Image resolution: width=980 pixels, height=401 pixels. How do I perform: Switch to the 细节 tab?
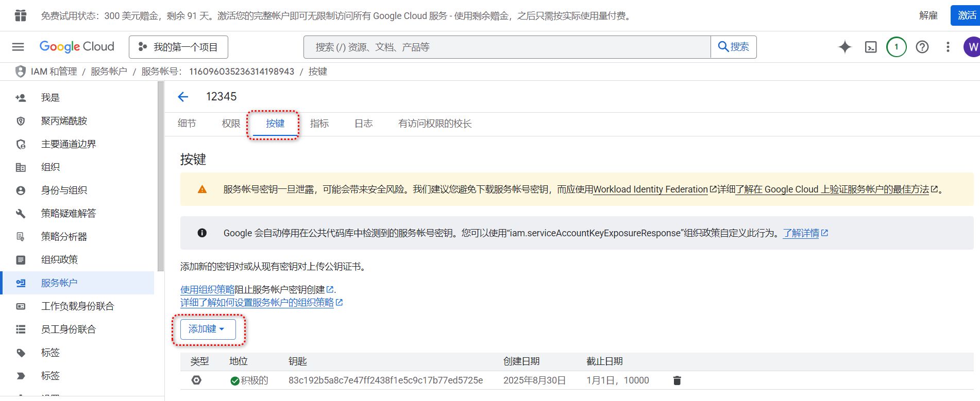click(x=187, y=124)
